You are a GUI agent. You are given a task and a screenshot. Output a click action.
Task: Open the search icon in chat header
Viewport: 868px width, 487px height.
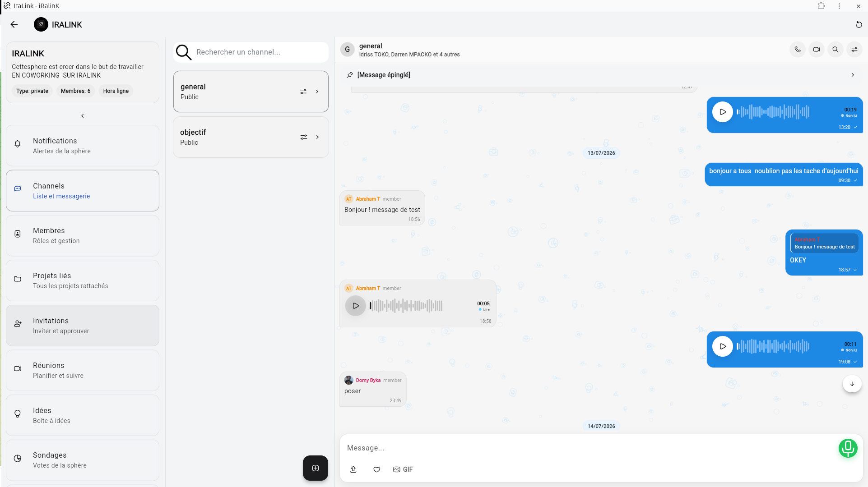[x=836, y=50]
